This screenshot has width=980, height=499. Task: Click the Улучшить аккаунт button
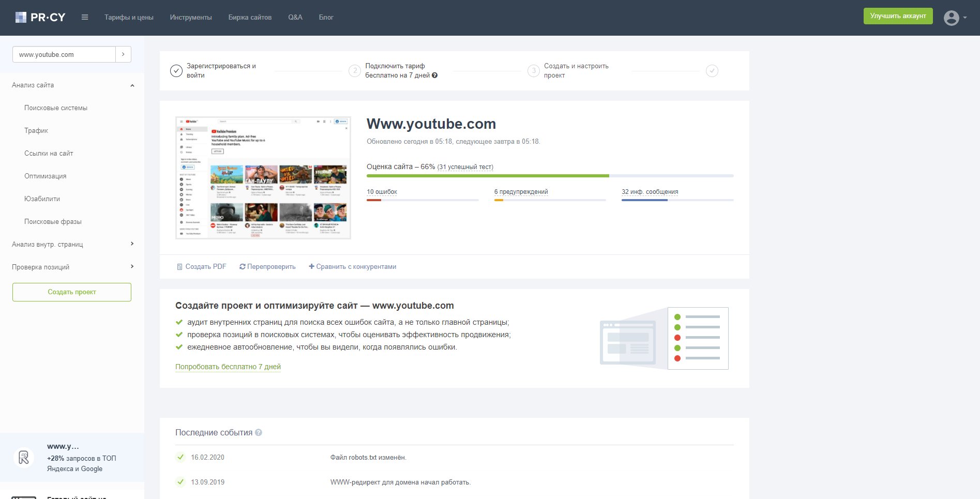(x=898, y=16)
